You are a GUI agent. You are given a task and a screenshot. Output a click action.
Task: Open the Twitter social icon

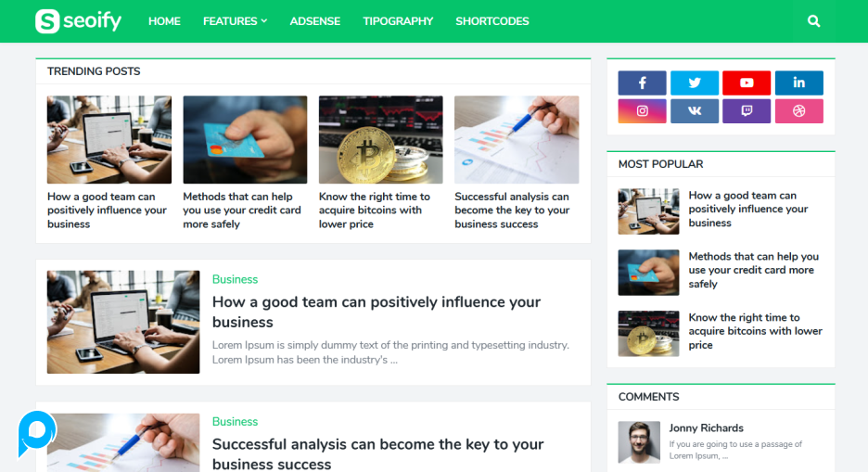695,83
